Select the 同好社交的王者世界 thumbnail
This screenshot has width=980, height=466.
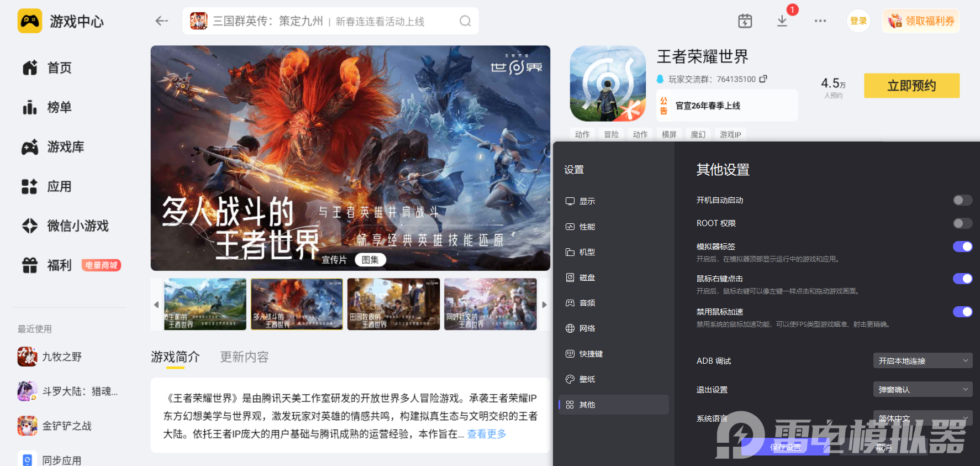point(490,304)
